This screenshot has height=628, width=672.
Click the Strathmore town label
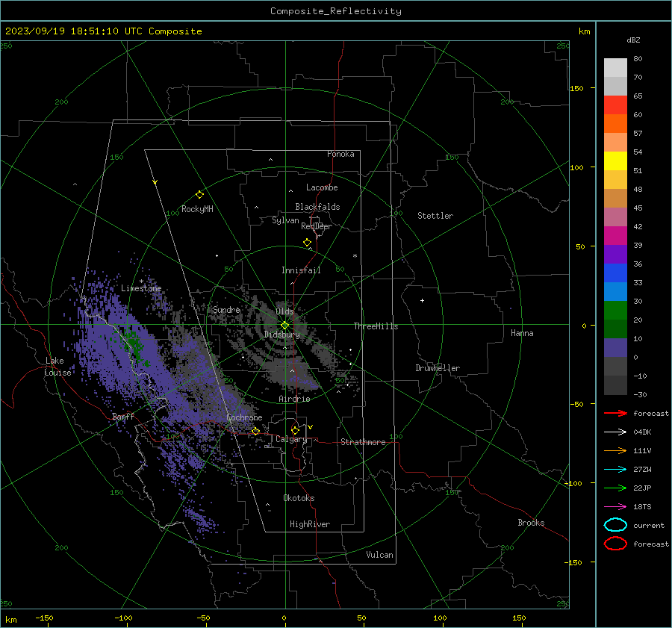[363, 442]
